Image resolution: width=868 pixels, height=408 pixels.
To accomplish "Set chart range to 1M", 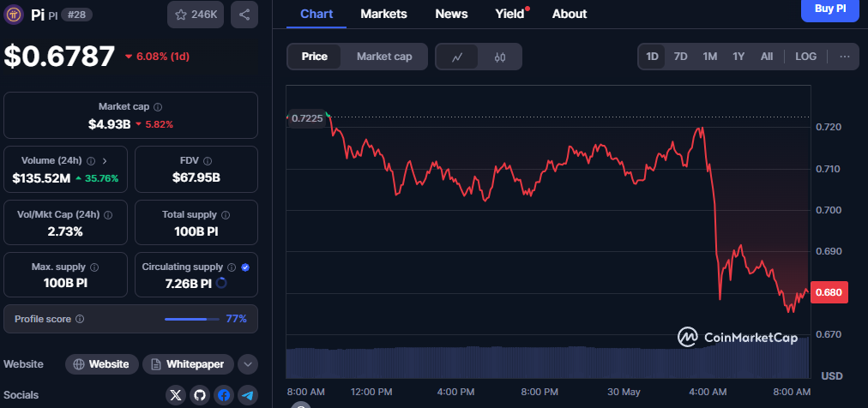I will 709,57.
